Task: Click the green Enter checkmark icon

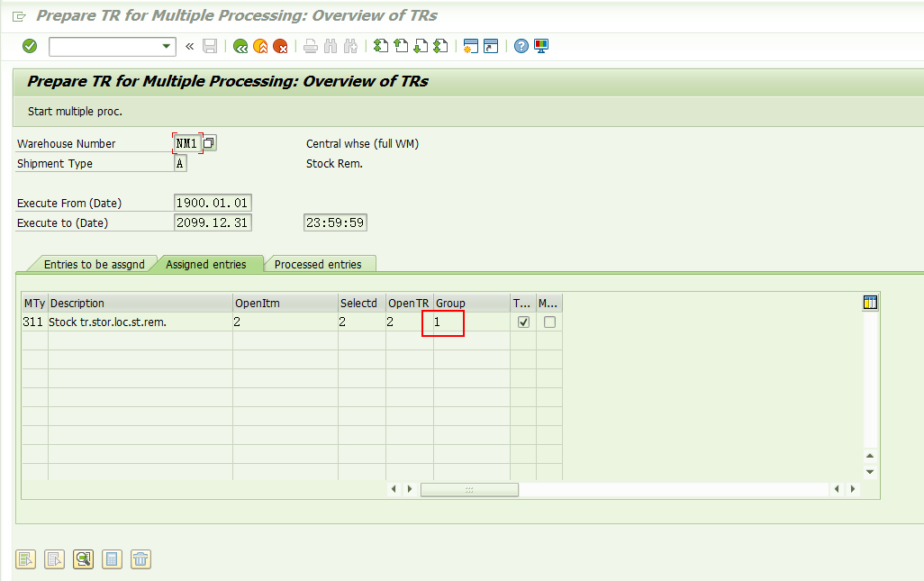Action: point(30,46)
